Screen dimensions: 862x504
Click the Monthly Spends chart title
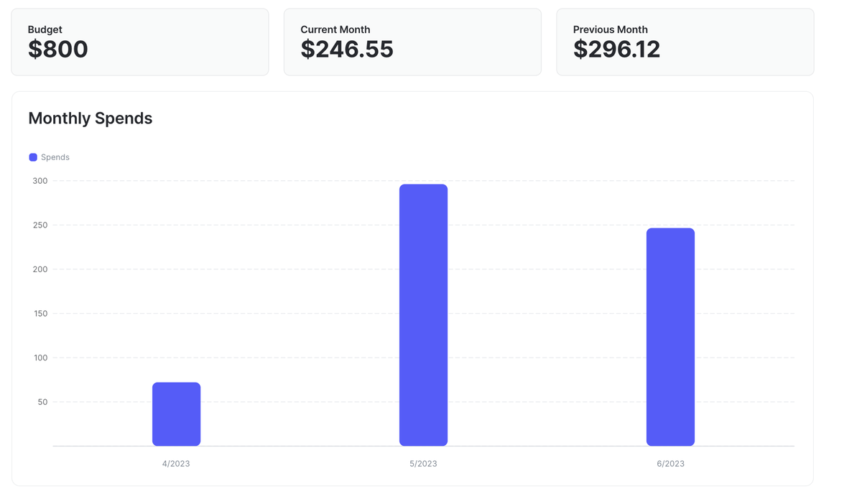(x=91, y=118)
